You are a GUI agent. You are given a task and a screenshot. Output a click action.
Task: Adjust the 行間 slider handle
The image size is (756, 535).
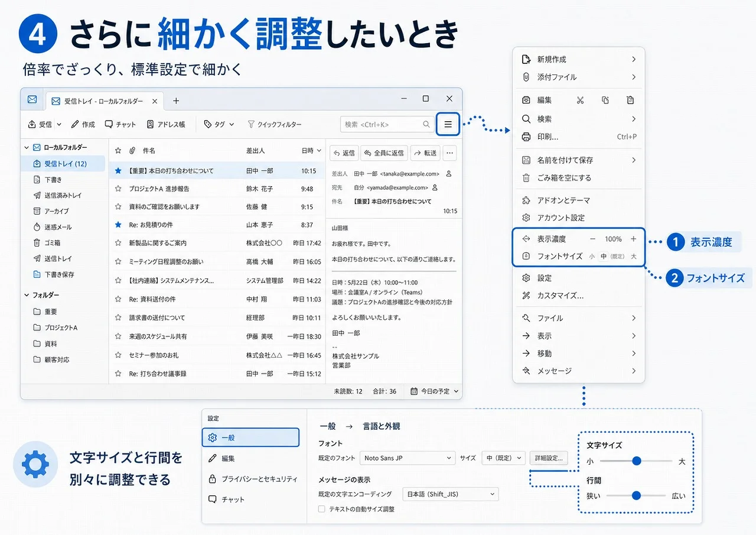click(x=636, y=495)
